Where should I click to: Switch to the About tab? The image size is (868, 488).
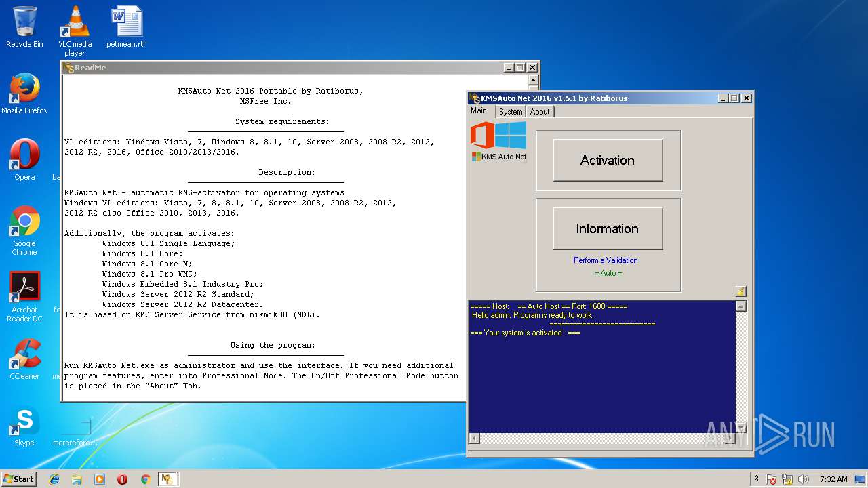point(540,112)
